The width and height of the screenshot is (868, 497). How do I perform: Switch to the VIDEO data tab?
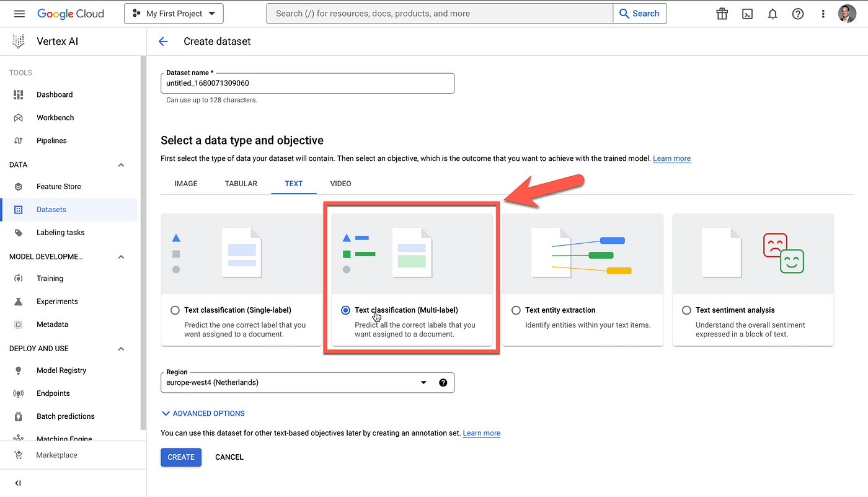(340, 184)
